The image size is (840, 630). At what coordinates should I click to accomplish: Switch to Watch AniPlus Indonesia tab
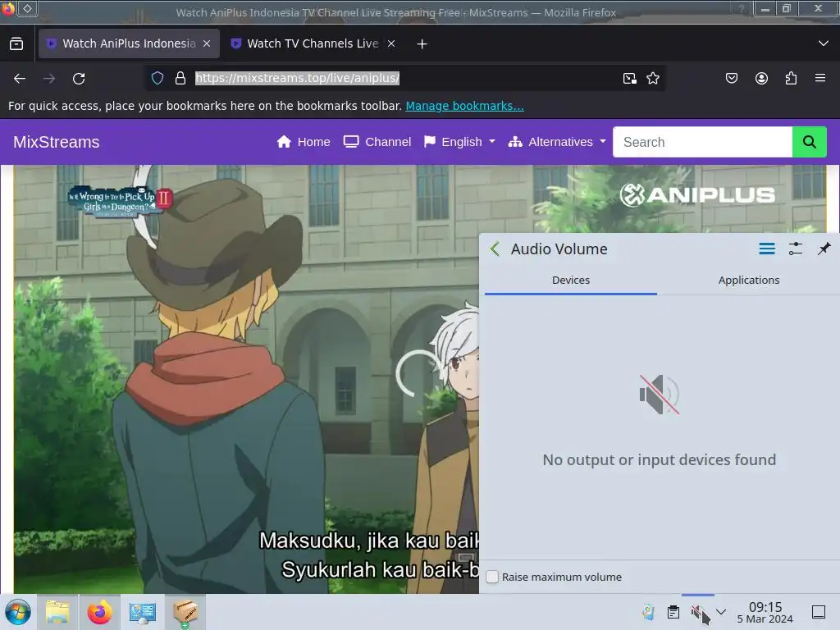point(129,43)
